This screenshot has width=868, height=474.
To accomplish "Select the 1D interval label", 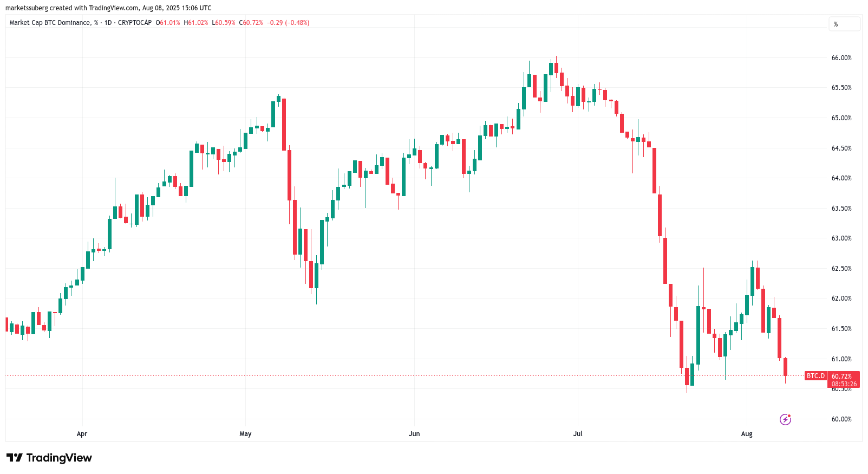I will [x=108, y=23].
